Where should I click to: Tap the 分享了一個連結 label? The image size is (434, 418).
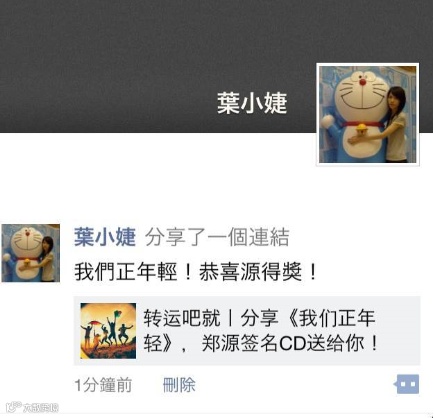(217, 237)
